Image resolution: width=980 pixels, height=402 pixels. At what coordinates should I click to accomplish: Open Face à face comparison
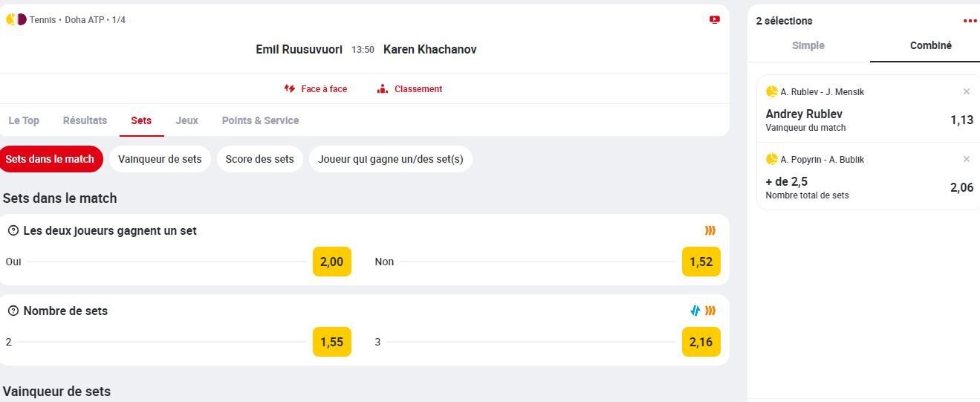coord(316,88)
